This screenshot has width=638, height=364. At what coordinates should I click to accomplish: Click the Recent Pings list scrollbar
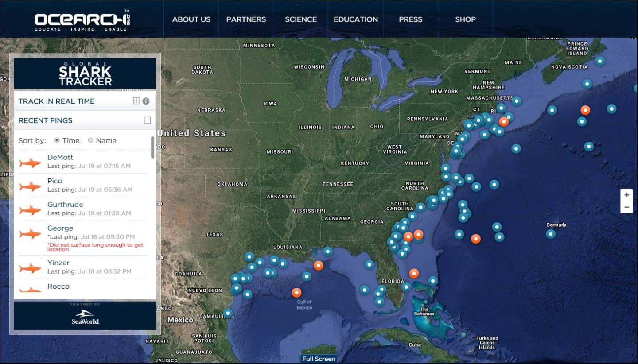[153, 147]
